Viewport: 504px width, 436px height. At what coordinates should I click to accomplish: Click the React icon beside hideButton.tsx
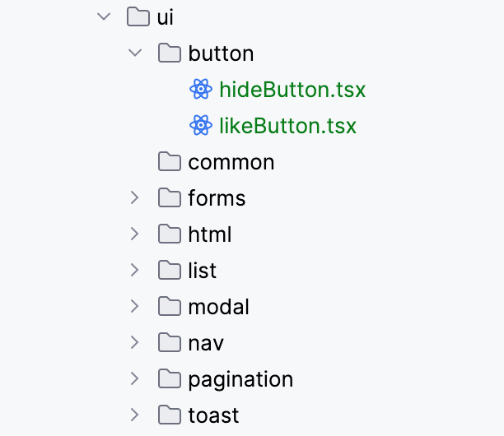[201, 90]
